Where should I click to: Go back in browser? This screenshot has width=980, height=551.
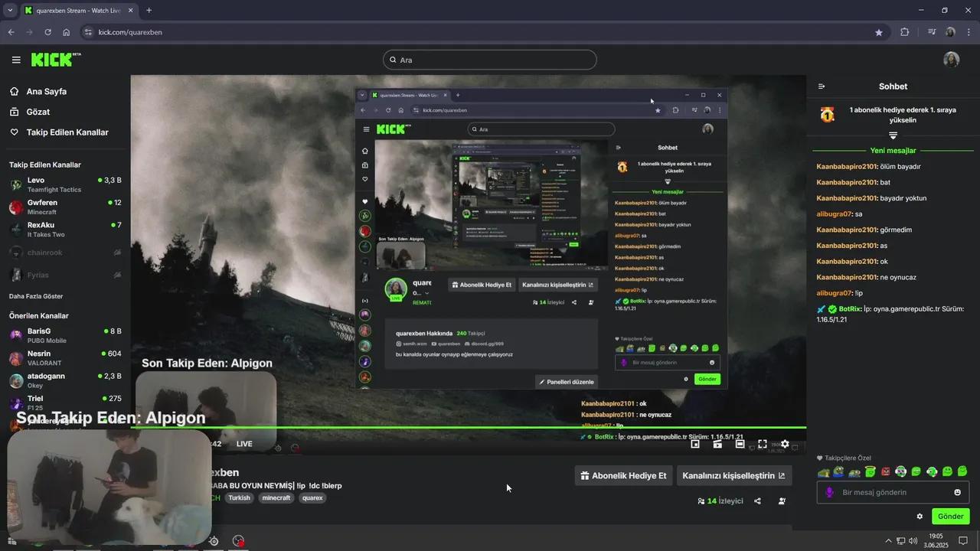click(11, 32)
